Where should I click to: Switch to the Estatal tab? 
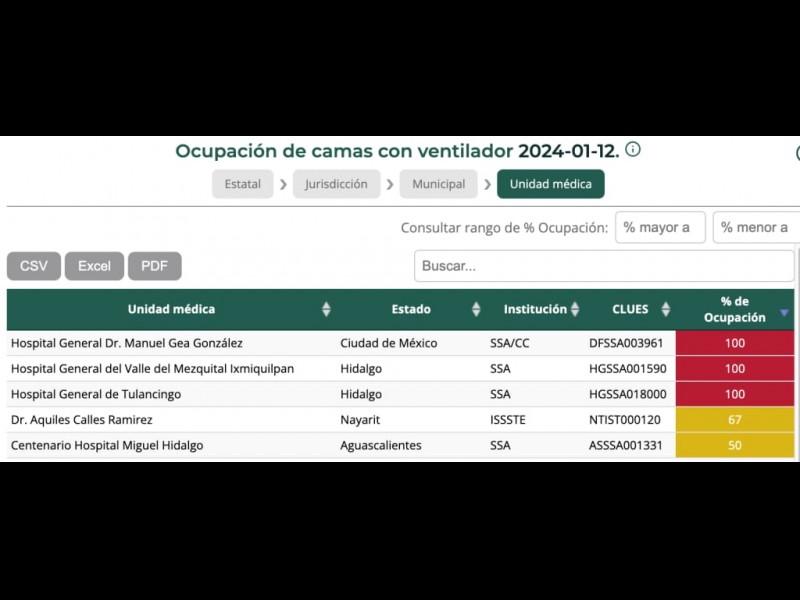242,184
